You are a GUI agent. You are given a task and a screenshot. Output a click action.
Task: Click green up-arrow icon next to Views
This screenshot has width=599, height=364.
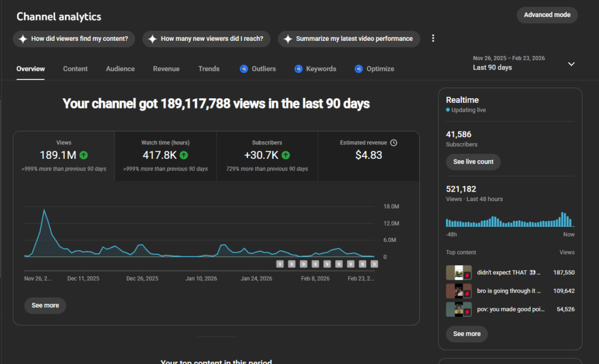tap(84, 155)
